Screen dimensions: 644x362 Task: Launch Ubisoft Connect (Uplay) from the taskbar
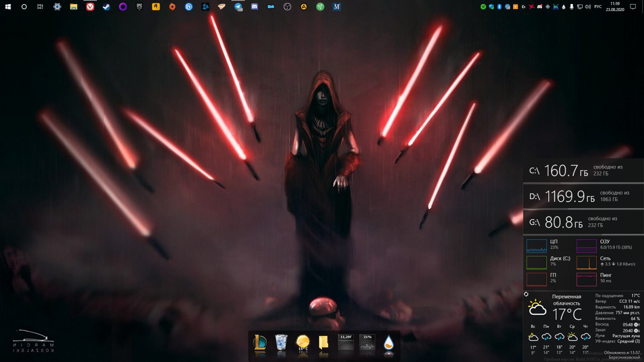[189, 7]
